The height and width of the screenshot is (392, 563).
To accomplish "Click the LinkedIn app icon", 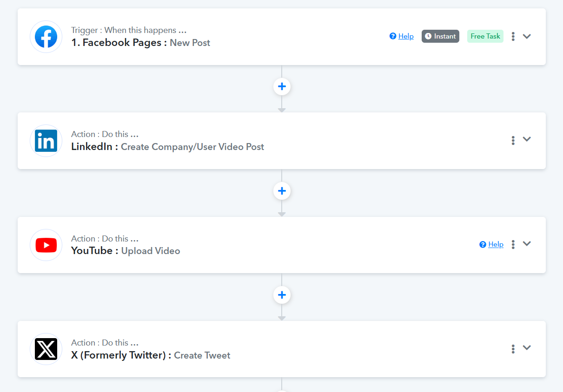I will (46, 141).
